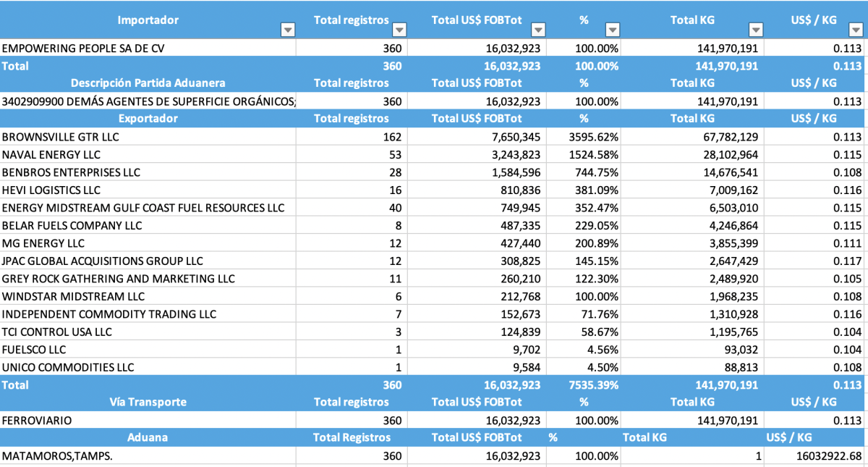Select the INDEPENDENT COMMODITY TRADING LLC cell

tap(148, 314)
